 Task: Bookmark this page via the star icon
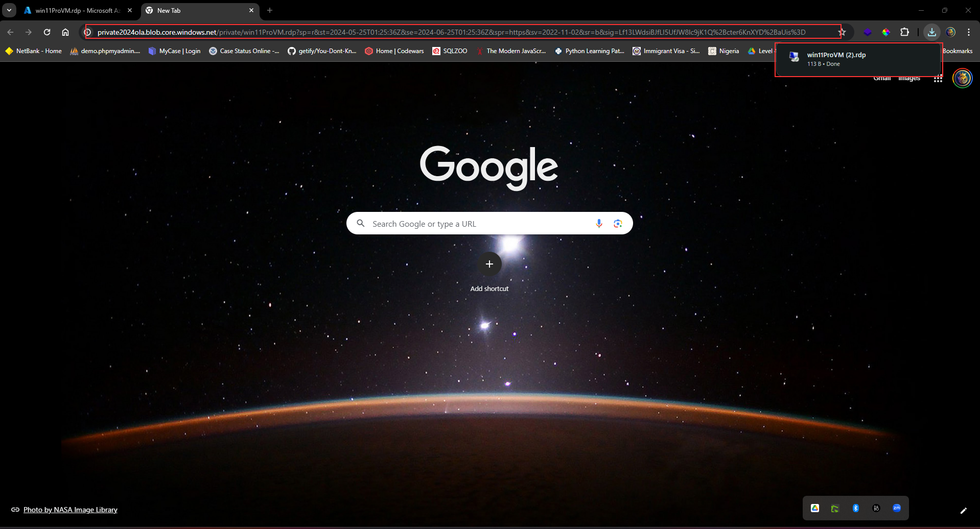tap(843, 32)
